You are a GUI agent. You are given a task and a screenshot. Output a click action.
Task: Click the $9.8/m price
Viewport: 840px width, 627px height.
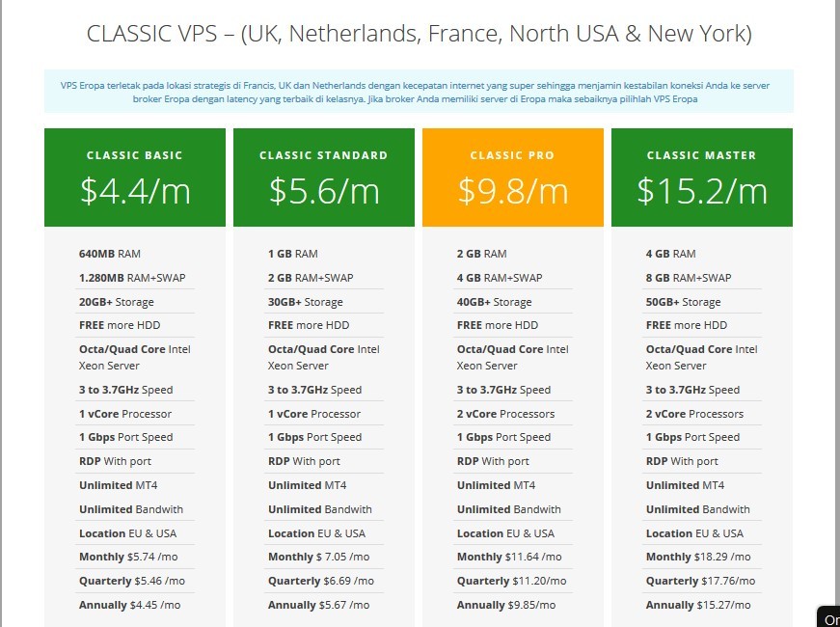click(x=512, y=191)
